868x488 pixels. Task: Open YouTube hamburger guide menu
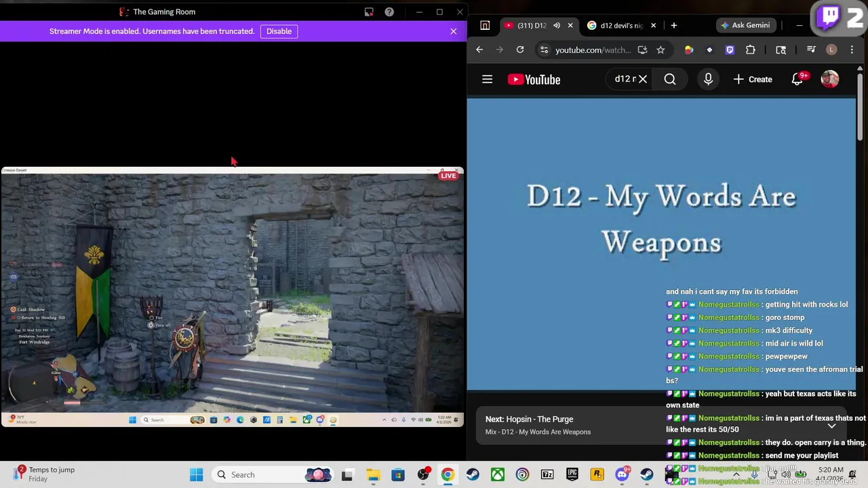(487, 79)
